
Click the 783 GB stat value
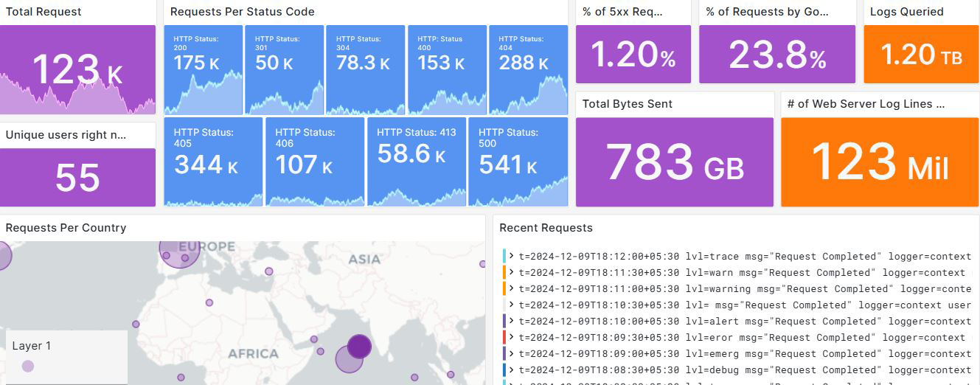tap(674, 162)
